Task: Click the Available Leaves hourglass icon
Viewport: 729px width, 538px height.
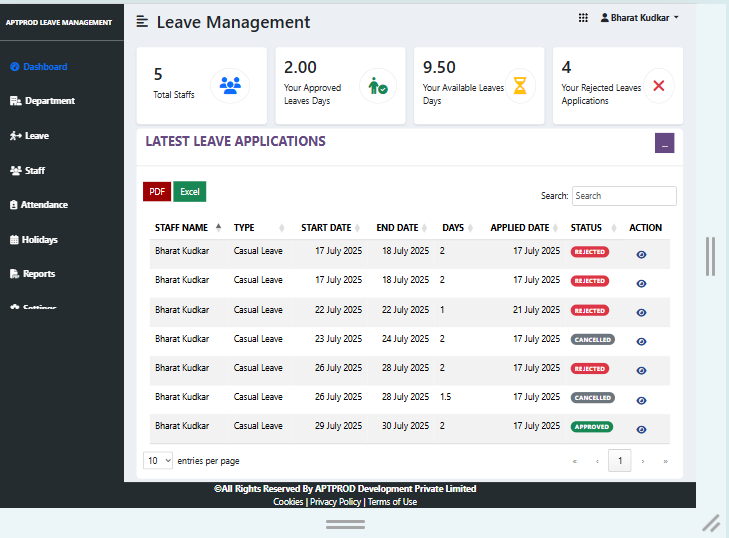Action: [x=519, y=86]
